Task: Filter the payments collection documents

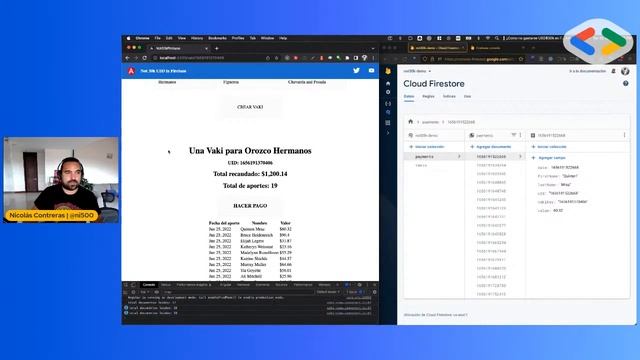Action: click(x=513, y=135)
